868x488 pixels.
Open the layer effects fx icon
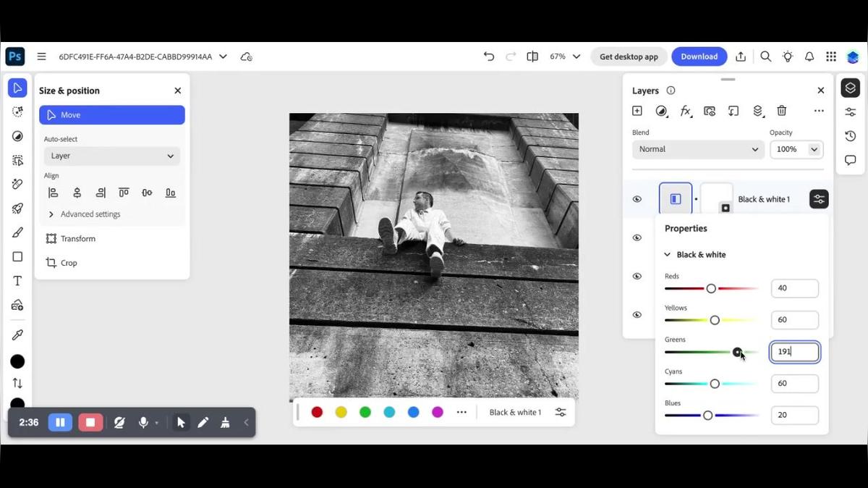[685, 111]
